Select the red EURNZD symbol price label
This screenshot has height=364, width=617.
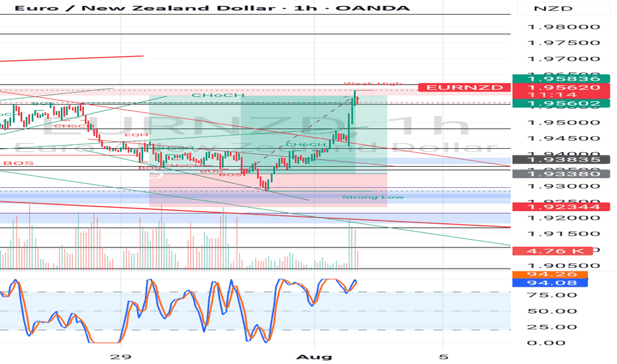click(x=464, y=87)
